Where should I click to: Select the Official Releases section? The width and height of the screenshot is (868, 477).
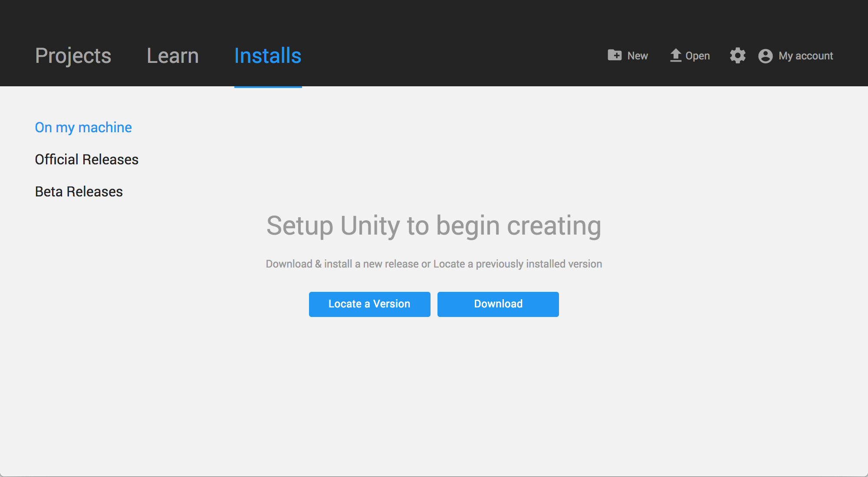86,159
